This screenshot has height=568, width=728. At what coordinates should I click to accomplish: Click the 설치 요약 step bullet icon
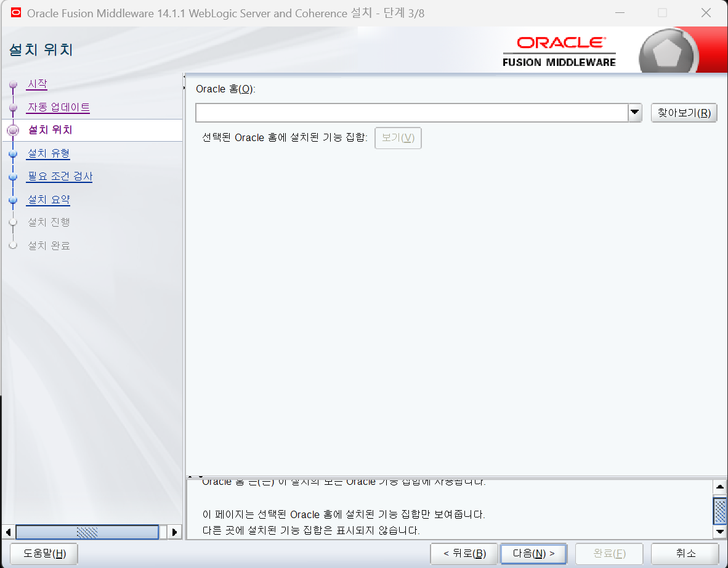pos(13,200)
